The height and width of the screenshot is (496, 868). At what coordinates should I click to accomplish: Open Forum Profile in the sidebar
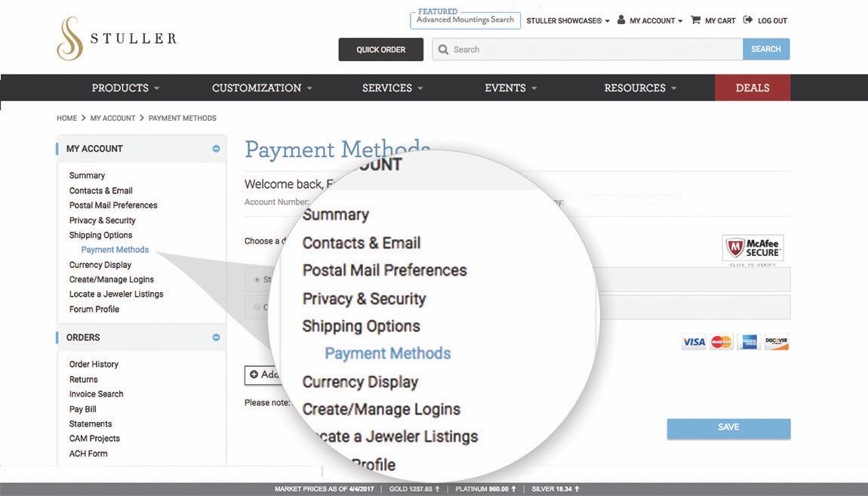94,309
